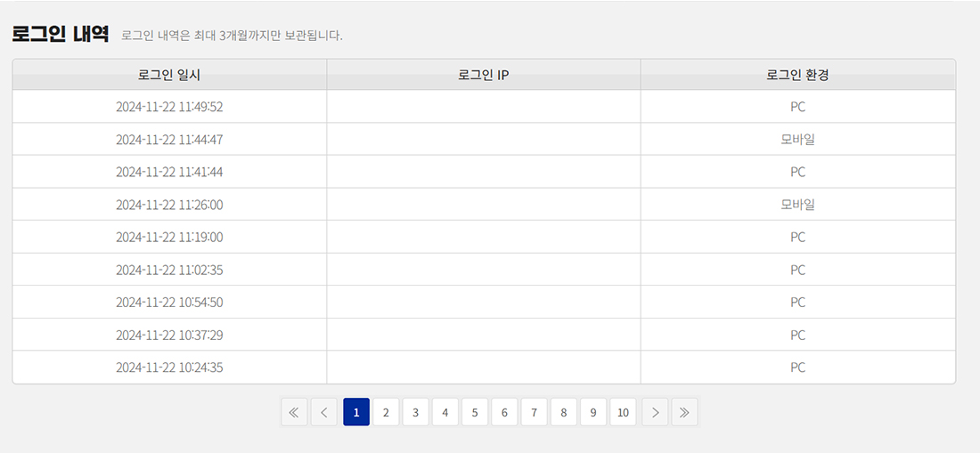Click the 로그인 IP column header
The height and width of the screenshot is (453, 980).
(484, 75)
